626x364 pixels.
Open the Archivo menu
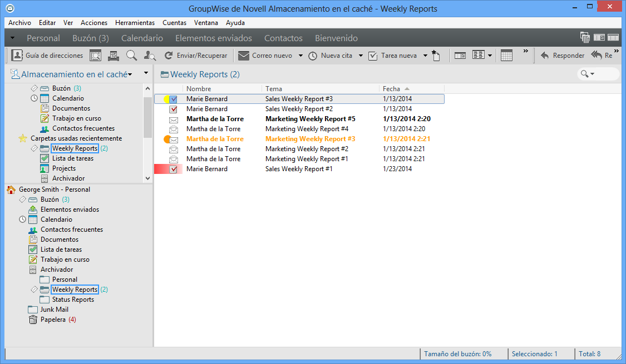[x=19, y=23]
